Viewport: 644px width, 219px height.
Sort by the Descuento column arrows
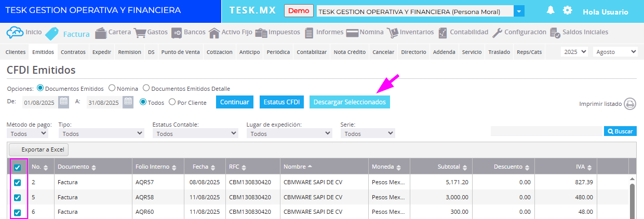click(527, 167)
